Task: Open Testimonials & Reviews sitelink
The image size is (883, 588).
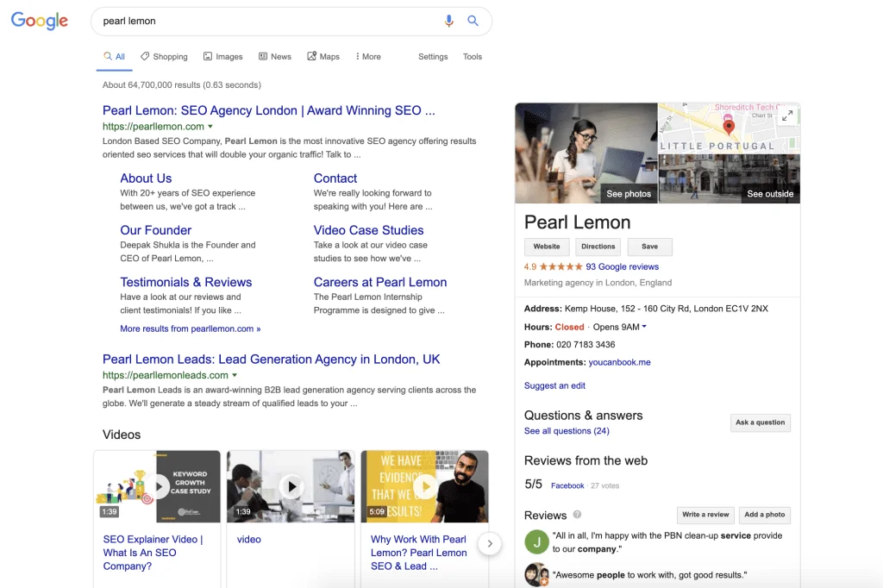Action: pos(186,282)
